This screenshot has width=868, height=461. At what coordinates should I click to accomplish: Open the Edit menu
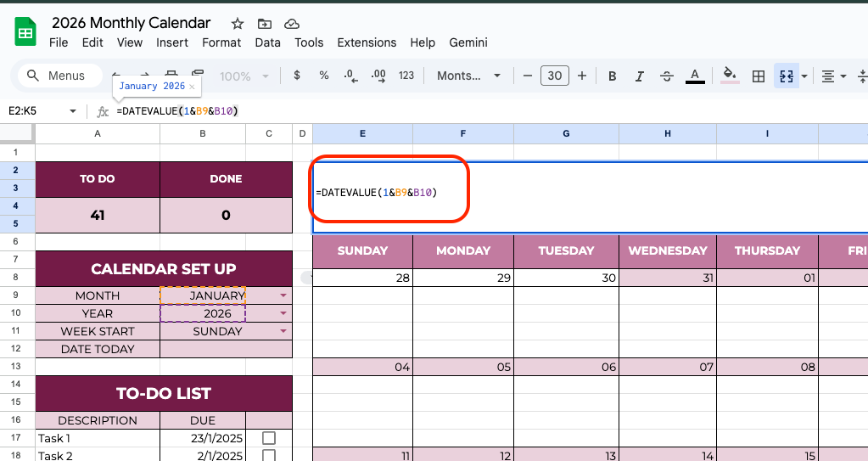pos(92,42)
